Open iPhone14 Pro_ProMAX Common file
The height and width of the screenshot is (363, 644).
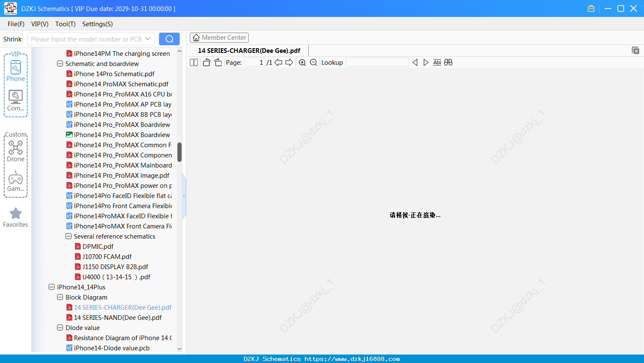click(x=119, y=145)
